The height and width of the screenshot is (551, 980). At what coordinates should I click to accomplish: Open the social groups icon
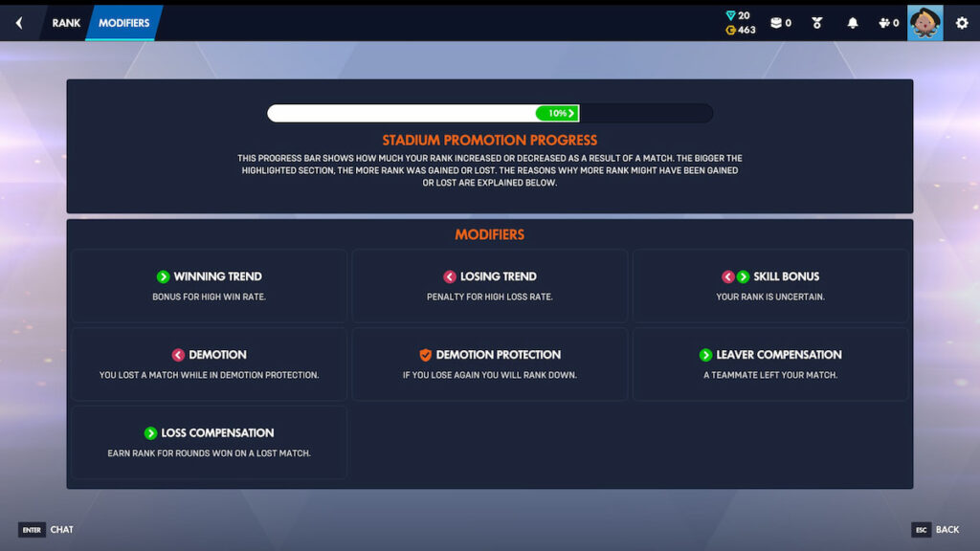coord(884,22)
